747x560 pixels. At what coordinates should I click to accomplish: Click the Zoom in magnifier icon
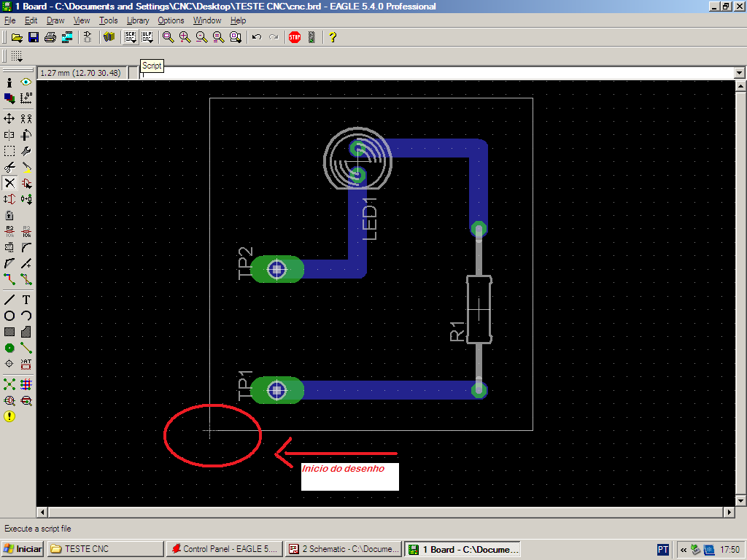pyautogui.click(x=185, y=37)
